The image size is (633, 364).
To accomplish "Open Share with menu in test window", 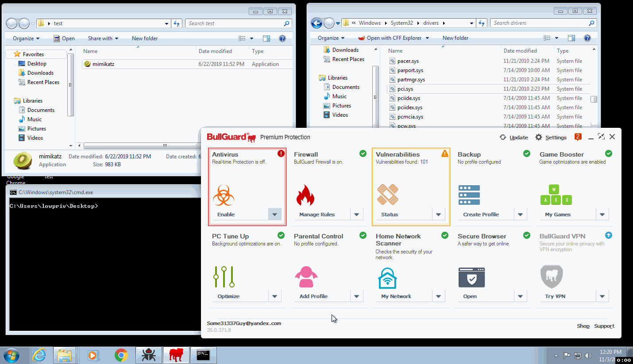I will tap(103, 38).
